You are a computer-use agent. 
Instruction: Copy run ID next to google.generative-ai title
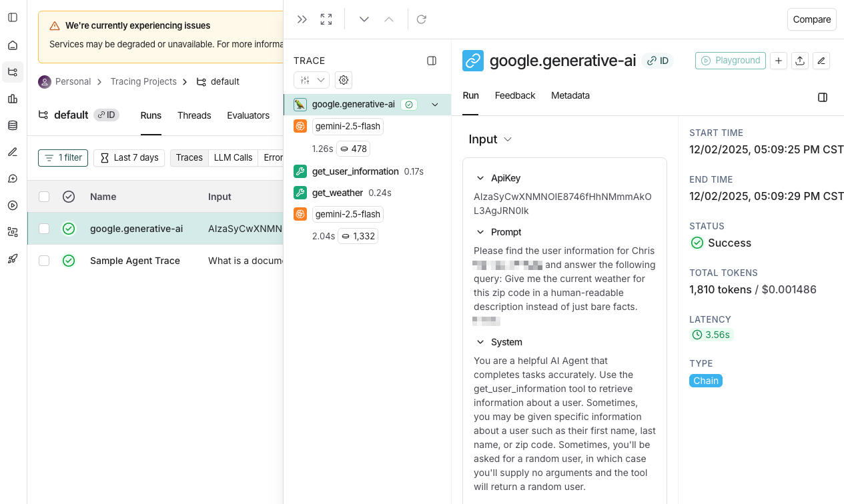658,61
